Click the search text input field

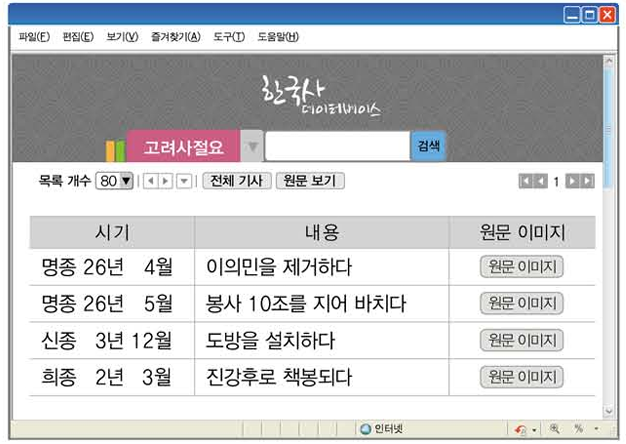click(337, 147)
